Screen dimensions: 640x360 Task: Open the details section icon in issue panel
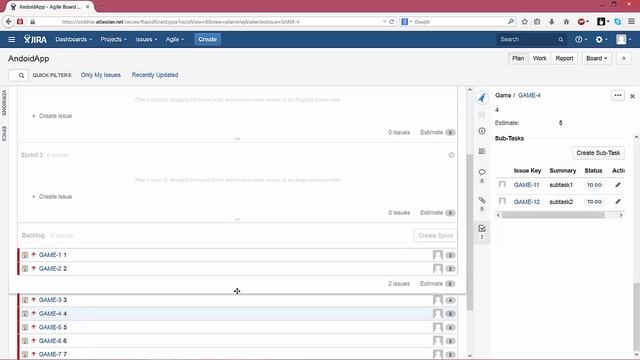[x=482, y=131]
